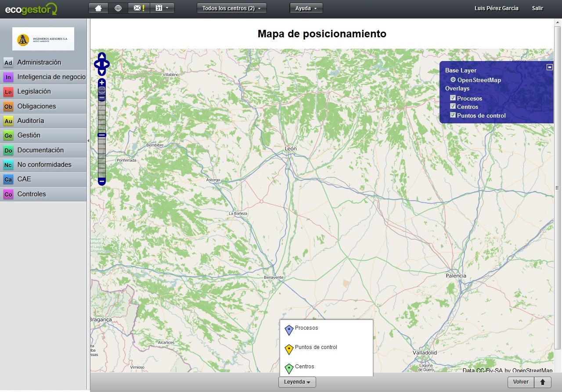This screenshot has height=392, width=562.
Task: Click the Volver button
Action: pos(520,382)
